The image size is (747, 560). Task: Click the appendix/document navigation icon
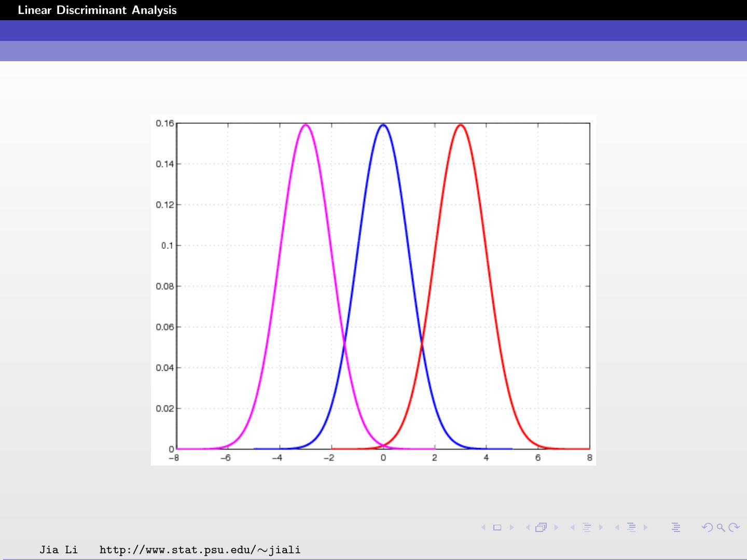(x=676, y=527)
